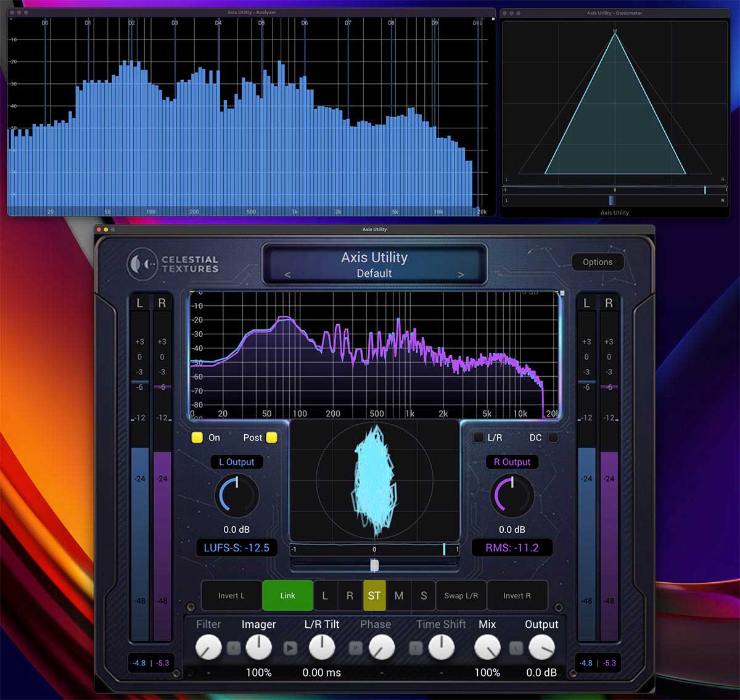Open the R Output label selector
The width and height of the screenshot is (740, 700).
[x=512, y=462]
